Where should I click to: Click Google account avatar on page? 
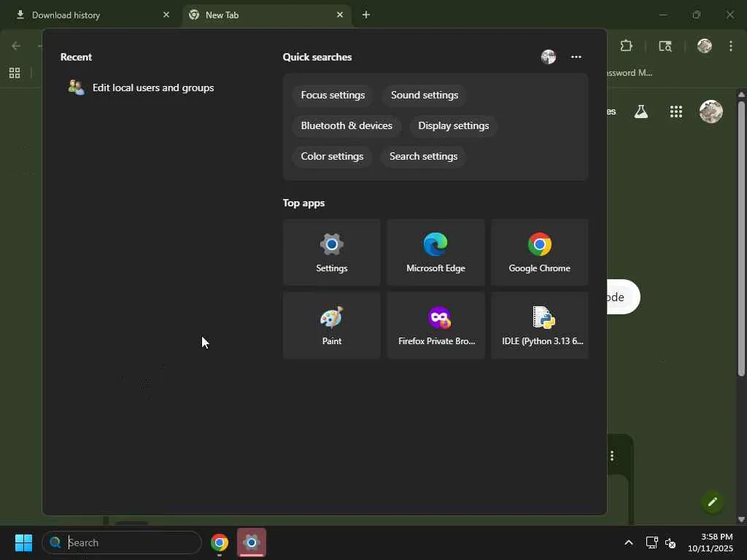point(711,112)
